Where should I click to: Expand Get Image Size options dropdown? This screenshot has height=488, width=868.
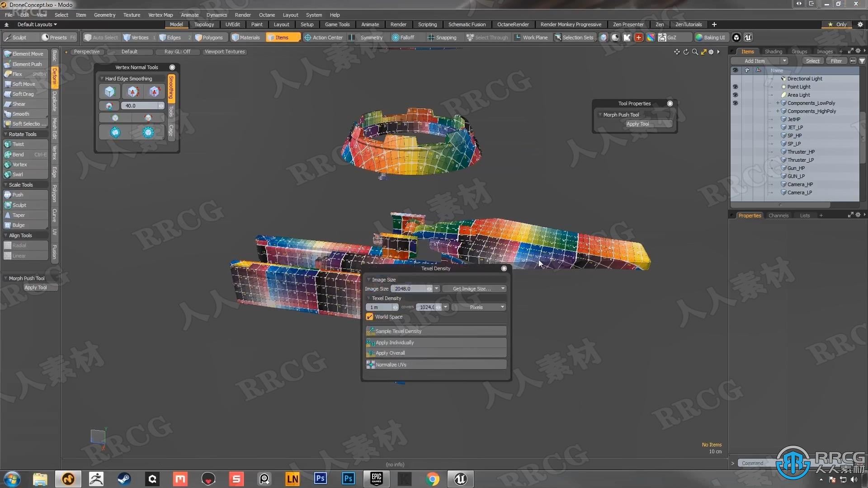pyautogui.click(x=503, y=288)
